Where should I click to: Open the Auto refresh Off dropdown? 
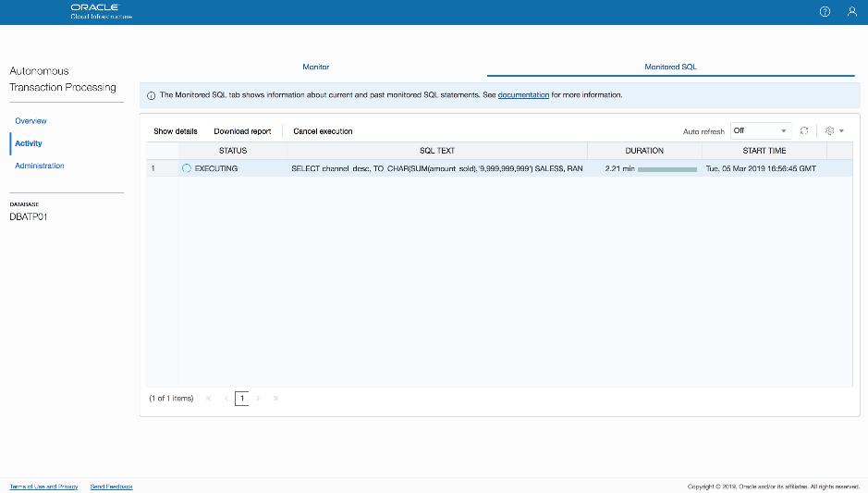(761, 130)
